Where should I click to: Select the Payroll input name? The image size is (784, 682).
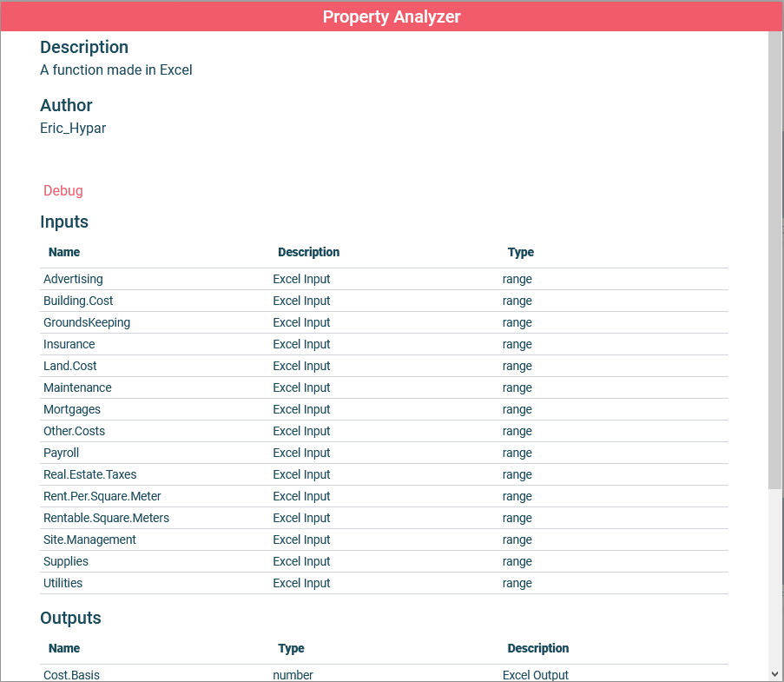(x=61, y=453)
